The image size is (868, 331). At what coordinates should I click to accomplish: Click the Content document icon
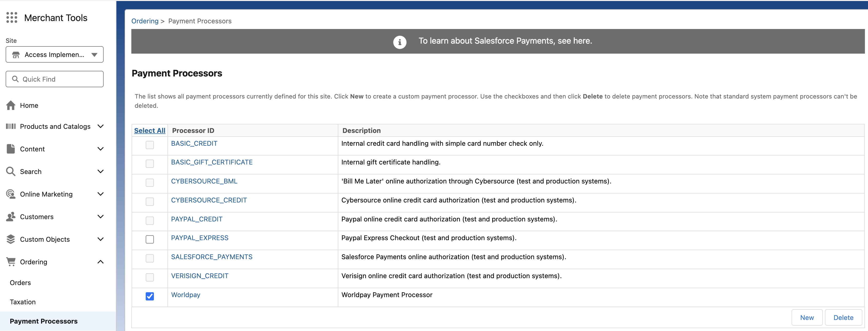click(11, 149)
